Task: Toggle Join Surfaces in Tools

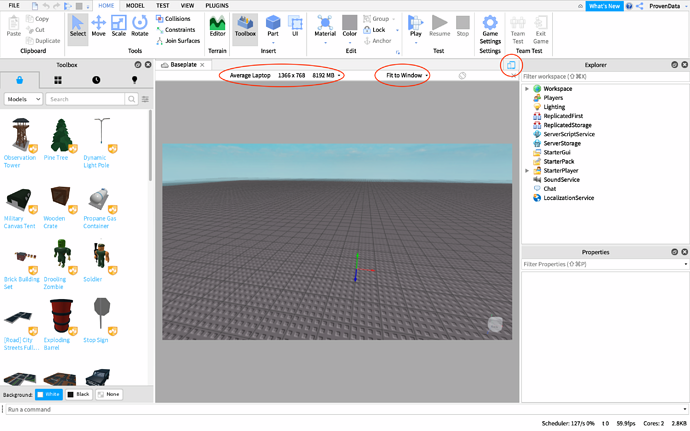Action: (178, 41)
